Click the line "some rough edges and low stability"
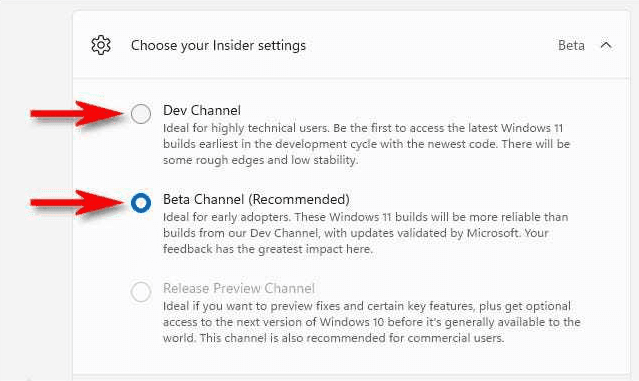Image resolution: width=639 pixels, height=381 pixels. click(x=260, y=160)
